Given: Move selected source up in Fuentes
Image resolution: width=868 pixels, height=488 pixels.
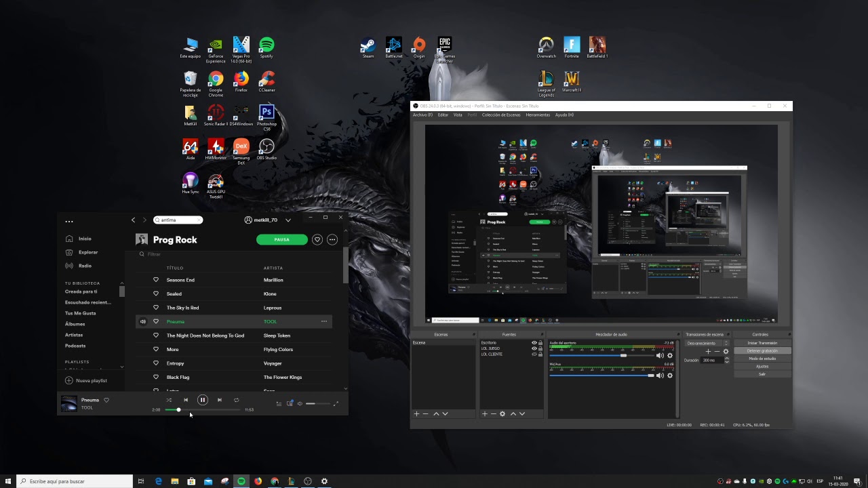Looking at the screenshot, I should pos(513,413).
